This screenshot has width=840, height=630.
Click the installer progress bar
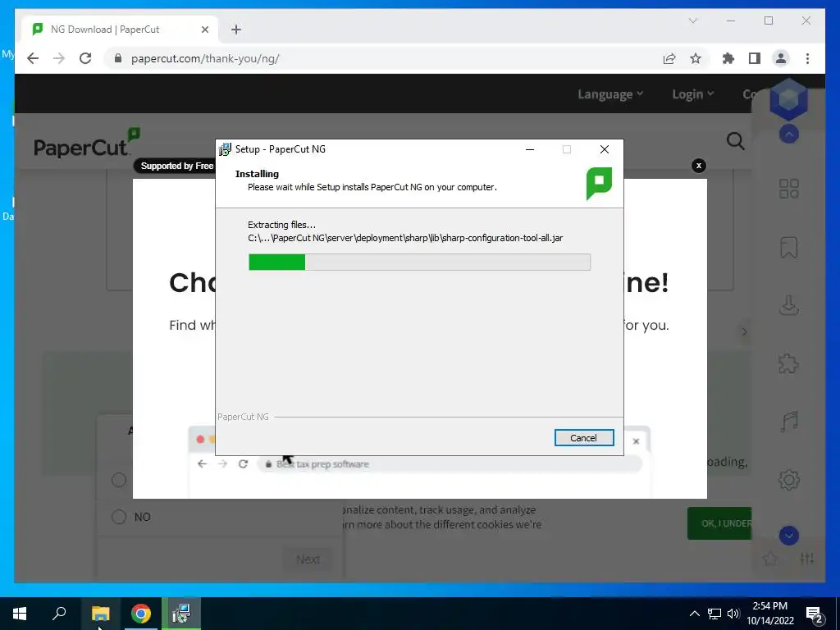click(419, 262)
